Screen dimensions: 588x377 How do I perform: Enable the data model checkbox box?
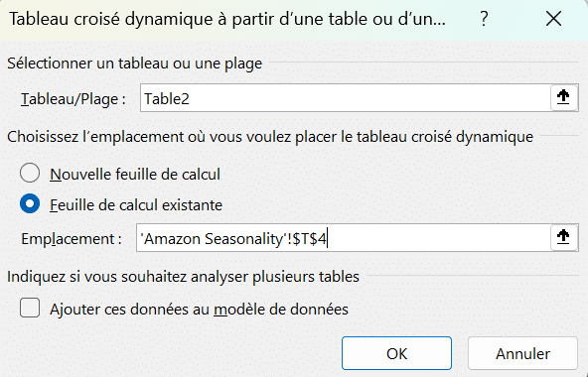tap(30, 308)
